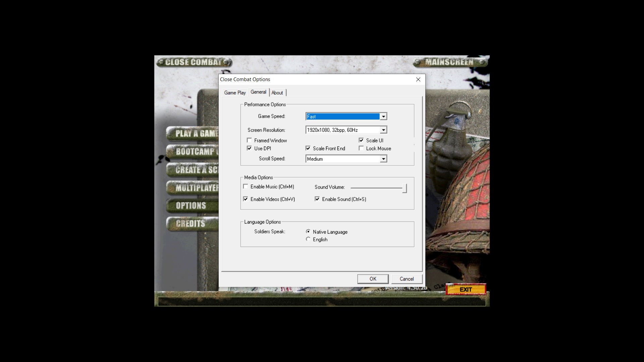The height and width of the screenshot is (362, 644).
Task: Open the Credits menu button
Action: click(191, 224)
